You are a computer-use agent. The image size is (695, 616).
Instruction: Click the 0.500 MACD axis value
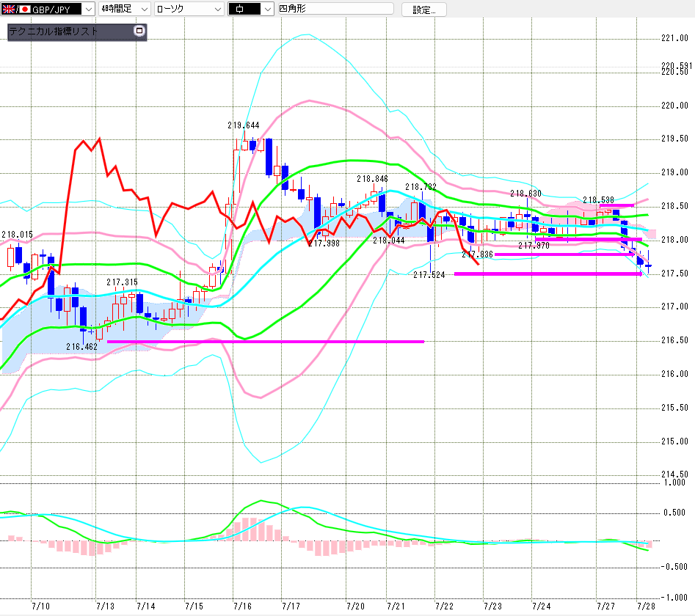point(674,513)
